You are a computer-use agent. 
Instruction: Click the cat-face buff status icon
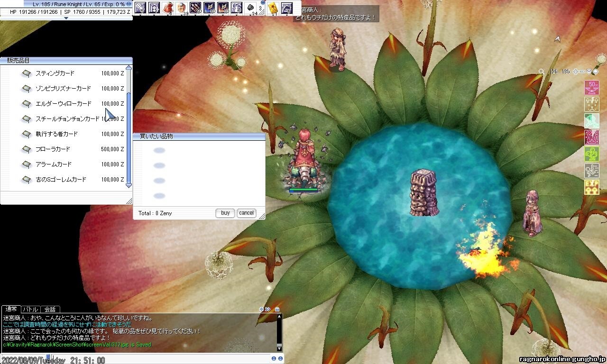pos(592,104)
